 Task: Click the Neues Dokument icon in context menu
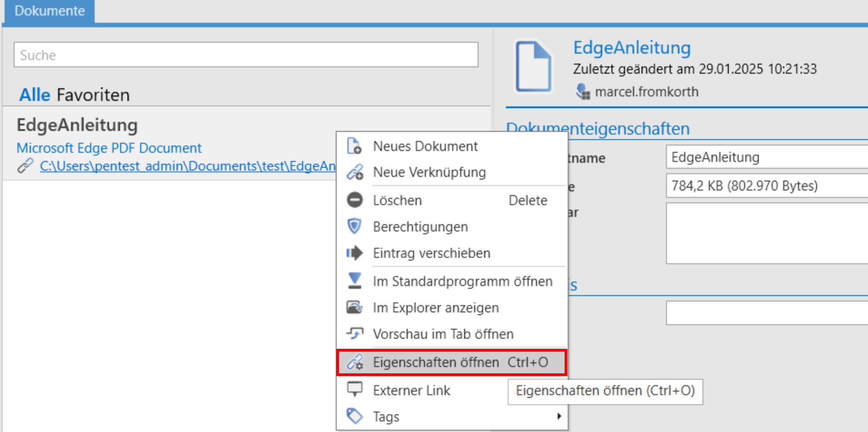[x=354, y=146]
